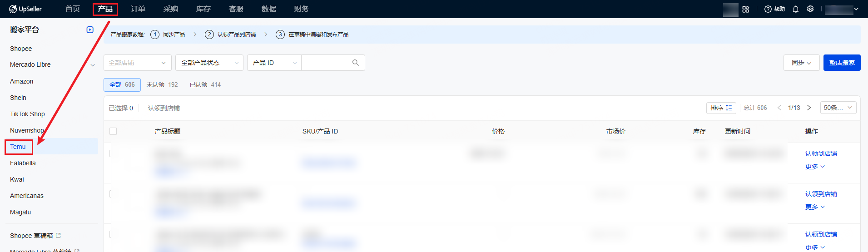
Task: Click tutorial step 2 认领产品到店铺
Action: coord(231,35)
